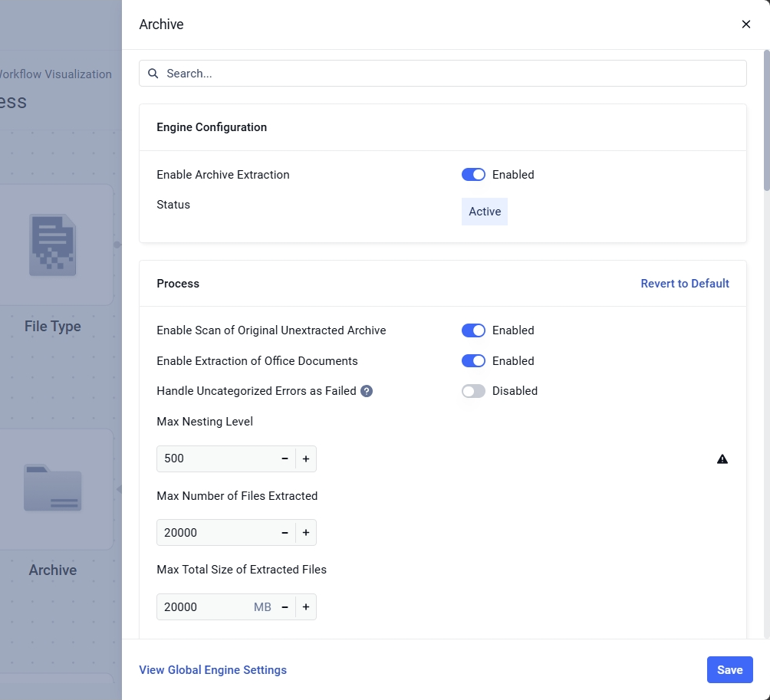Open View Global Engine Settings link
Viewport: 770px width, 700px height.
tap(212, 669)
